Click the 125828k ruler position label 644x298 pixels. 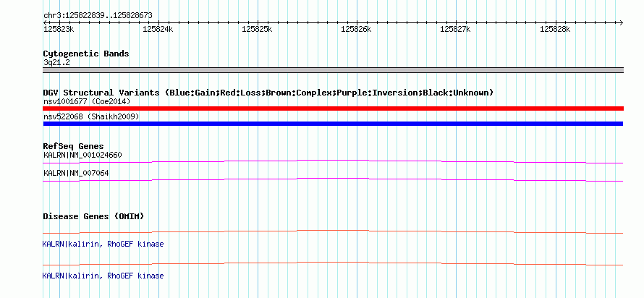tap(555, 30)
